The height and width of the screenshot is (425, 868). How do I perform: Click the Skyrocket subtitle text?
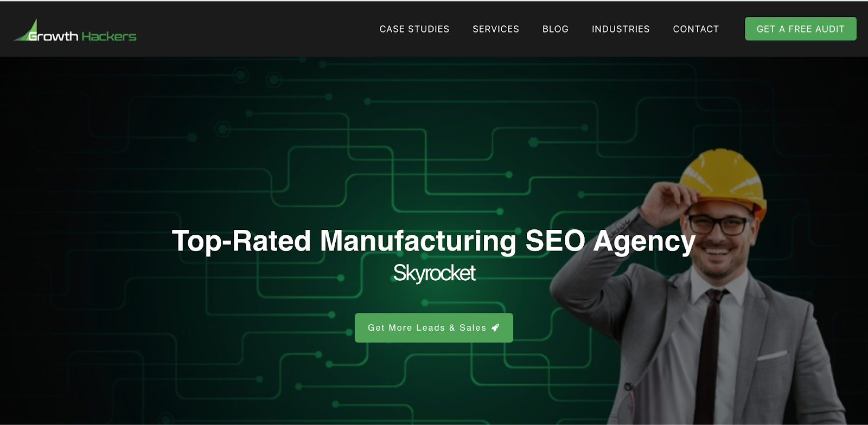(434, 273)
